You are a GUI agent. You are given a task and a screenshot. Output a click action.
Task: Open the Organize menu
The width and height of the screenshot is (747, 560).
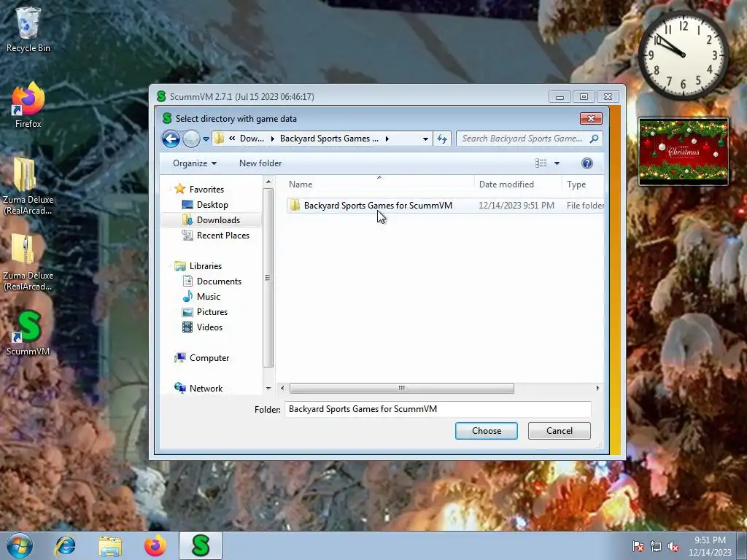[x=194, y=163]
